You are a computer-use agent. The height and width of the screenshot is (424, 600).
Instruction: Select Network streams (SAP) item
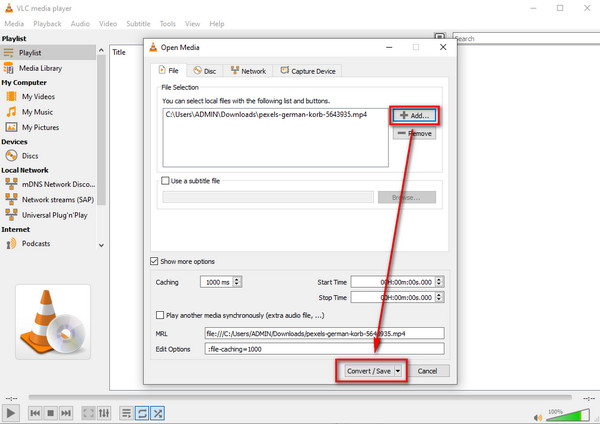tap(48, 199)
